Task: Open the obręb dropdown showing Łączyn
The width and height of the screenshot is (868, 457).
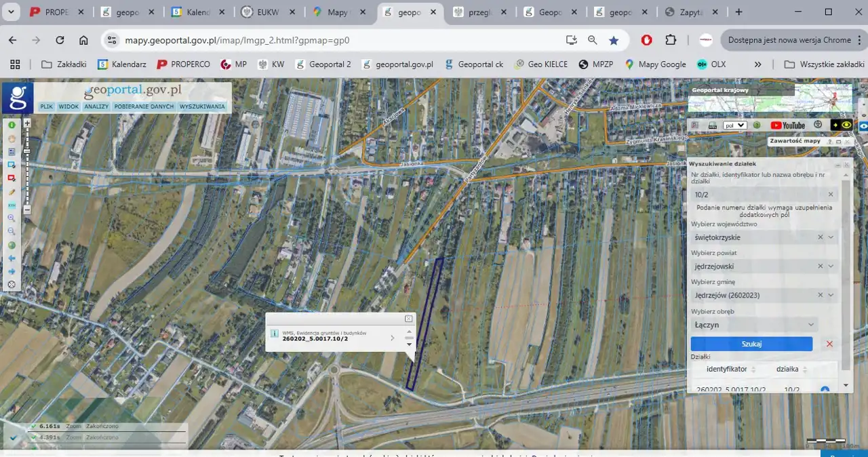Action: click(754, 325)
